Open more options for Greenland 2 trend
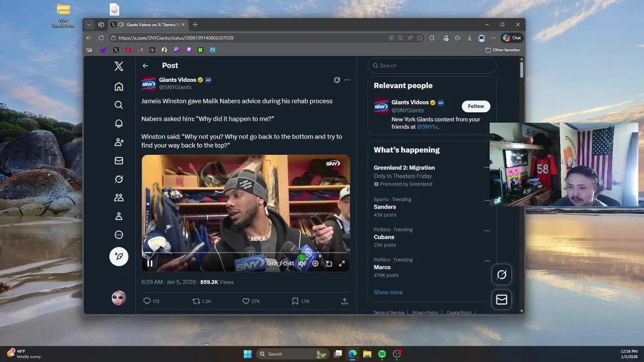This screenshot has height=362, width=644. point(487,168)
